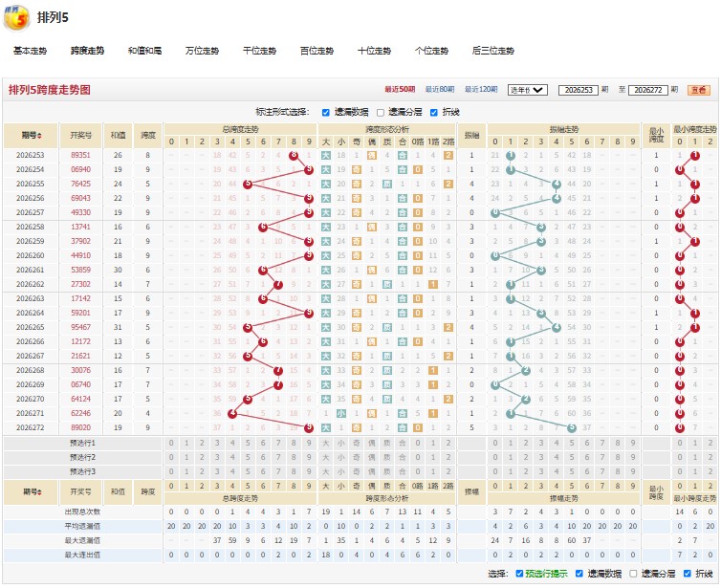This screenshot has width=721, height=588.
Task: Click the start period field 2026253
Action: click(579, 90)
